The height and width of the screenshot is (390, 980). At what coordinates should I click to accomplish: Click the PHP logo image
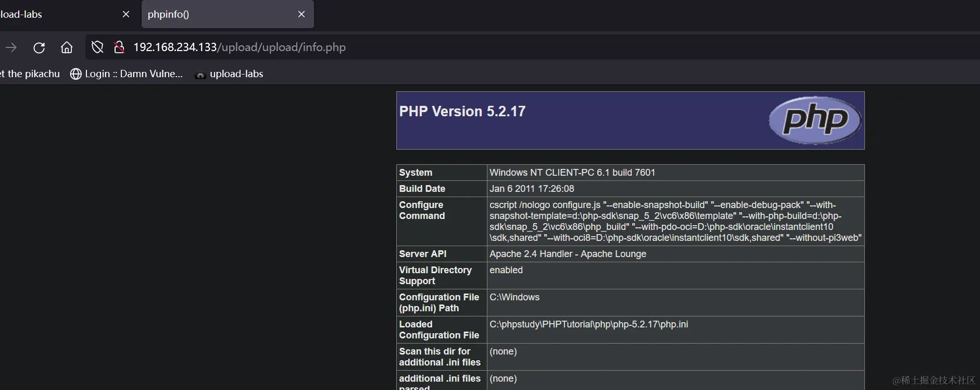pyautogui.click(x=815, y=120)
